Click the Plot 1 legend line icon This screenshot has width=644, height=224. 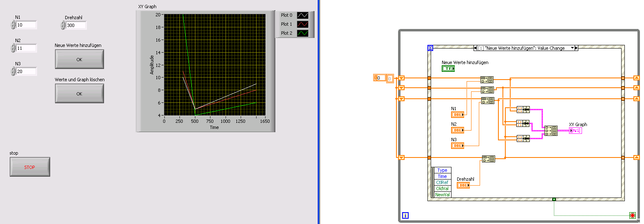point(303,24)
